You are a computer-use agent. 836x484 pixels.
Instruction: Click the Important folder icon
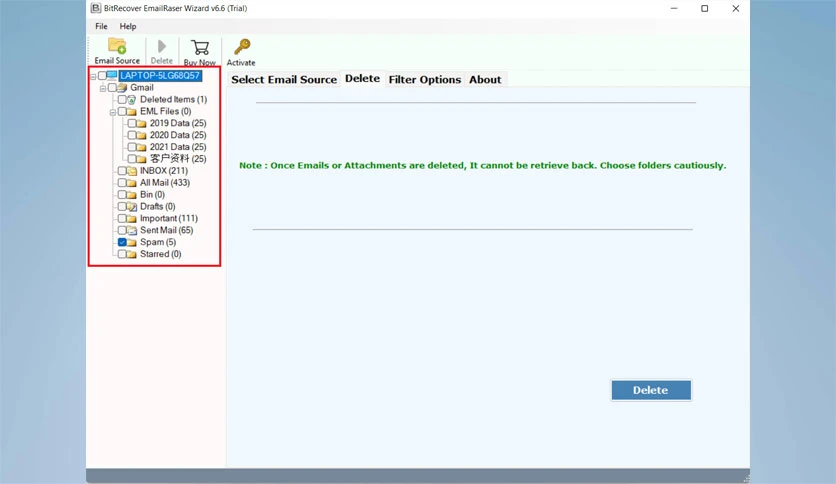click(132, 219)
